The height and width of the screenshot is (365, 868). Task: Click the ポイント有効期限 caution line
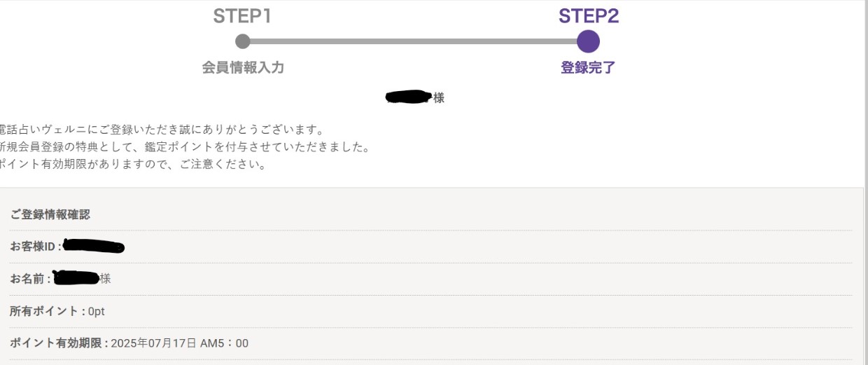[x=133, y=166]
